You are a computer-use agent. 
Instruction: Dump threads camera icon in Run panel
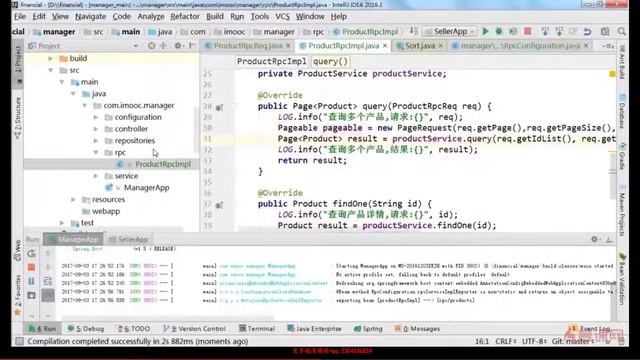pyautogui.click(x=31, y=295)
